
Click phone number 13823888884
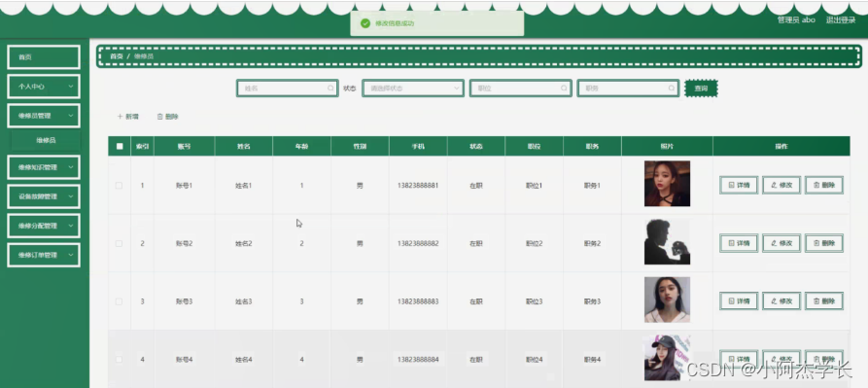[418, 359]
